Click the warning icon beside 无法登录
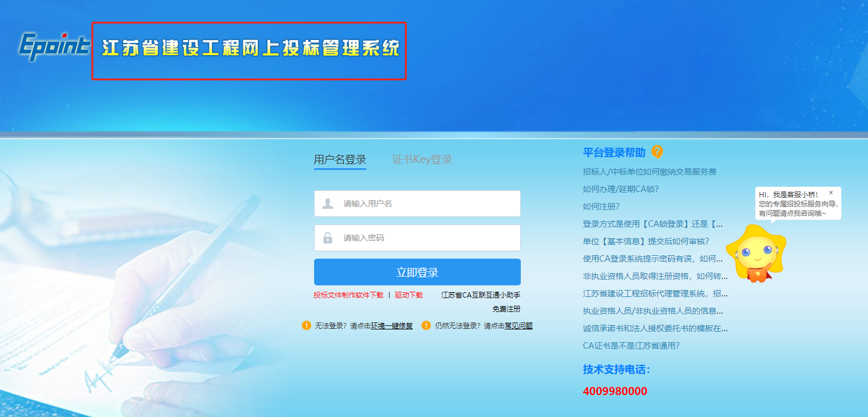Screen dimensions: 868x417 click(307, 325)
